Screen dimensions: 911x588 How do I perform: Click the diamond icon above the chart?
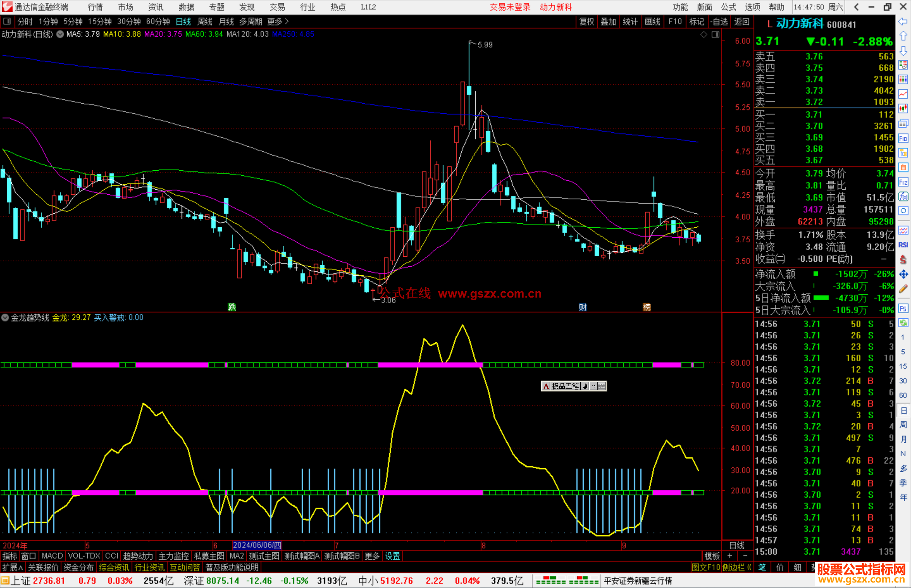pyautogui.click(x=704, y=35)
